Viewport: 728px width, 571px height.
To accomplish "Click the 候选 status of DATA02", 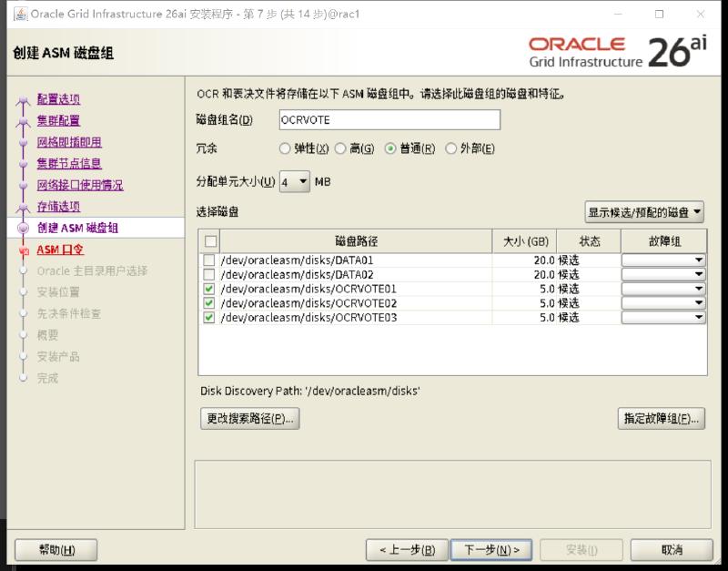I will [x=569, y=275].
